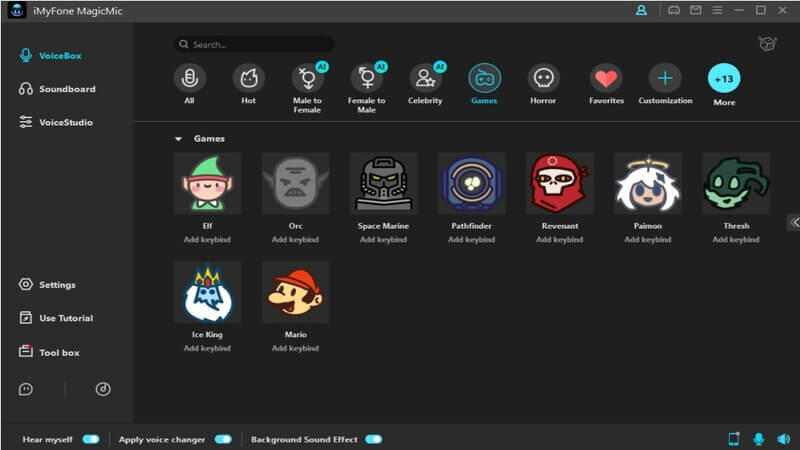Open the Tool box
Viewport: 800px width, 450px height.
[49, 353]
